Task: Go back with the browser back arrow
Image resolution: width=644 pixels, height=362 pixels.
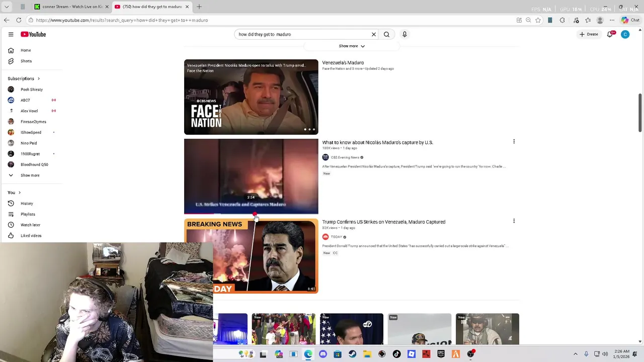Action: 7,20
